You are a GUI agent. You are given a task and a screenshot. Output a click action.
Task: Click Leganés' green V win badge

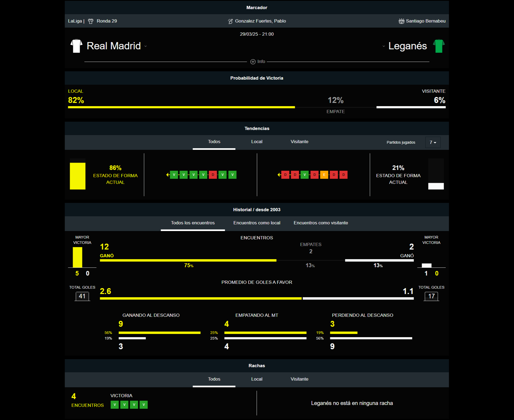pos(304,175)
